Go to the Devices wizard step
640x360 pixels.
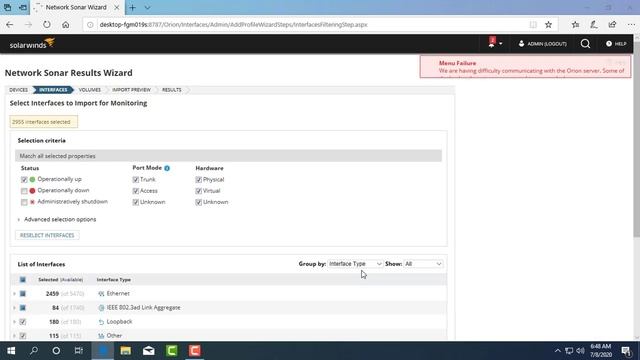[x=18, y=90]
